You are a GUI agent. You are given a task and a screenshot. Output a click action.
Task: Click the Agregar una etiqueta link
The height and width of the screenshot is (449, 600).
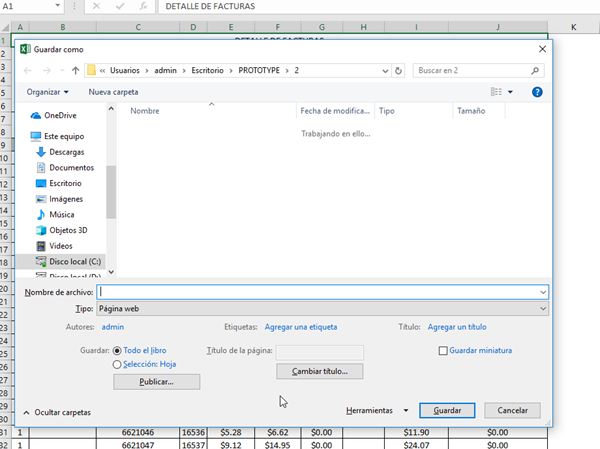point(300,327)
